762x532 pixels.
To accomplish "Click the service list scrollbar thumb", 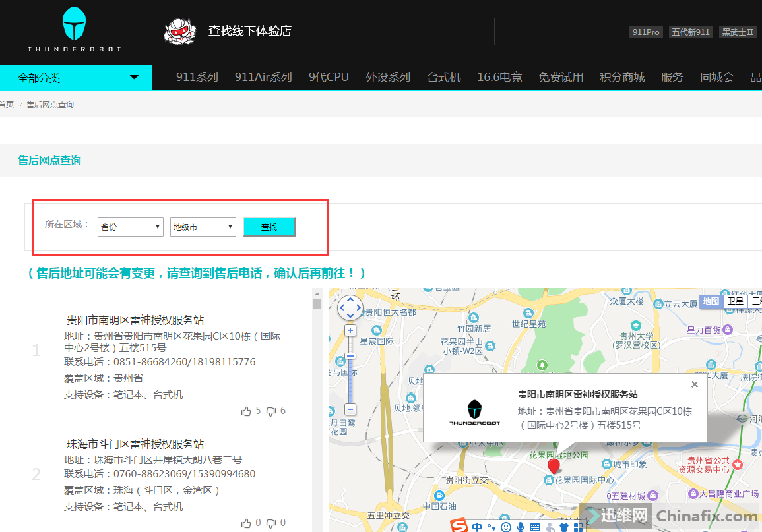I will click(x=317, y=304).
